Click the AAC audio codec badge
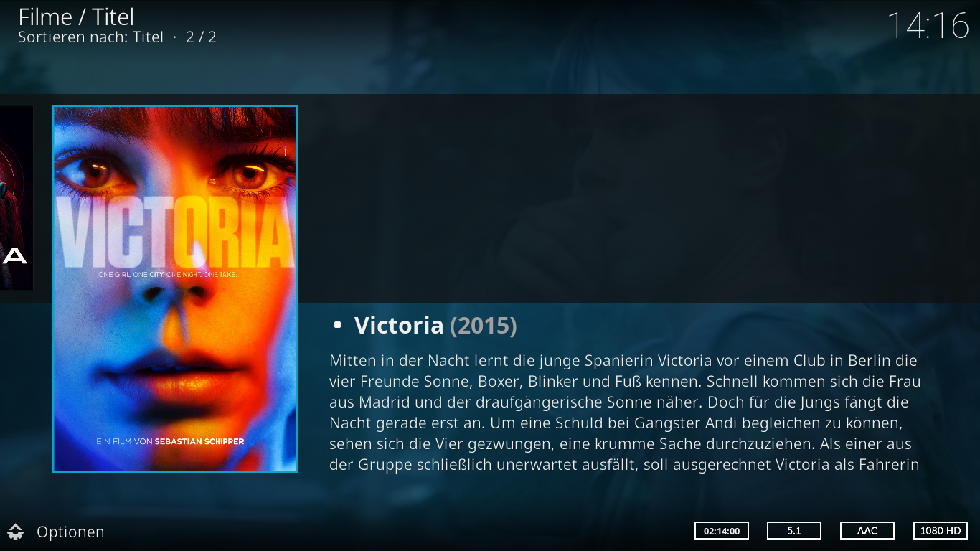 pyautogui.click(x=867, y=531)
